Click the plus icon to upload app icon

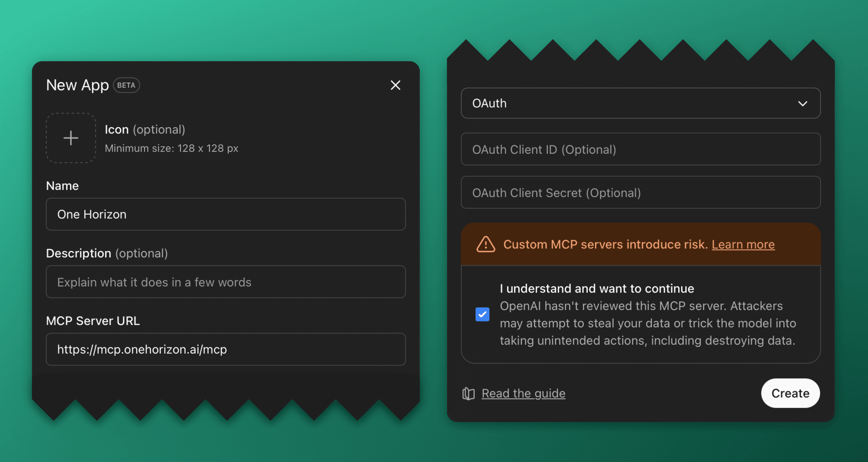pos(71,138)
